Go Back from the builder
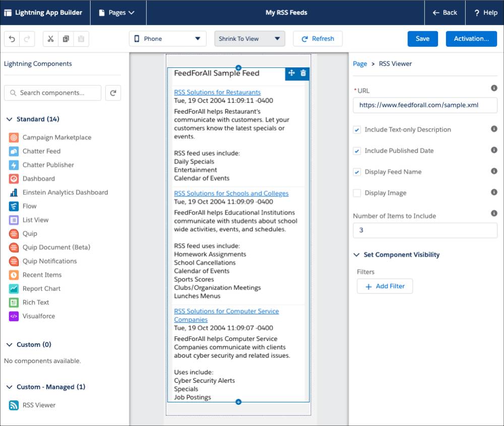Image resolution: width=504 pixels, height=426 pixels. (x=445, y=13)
